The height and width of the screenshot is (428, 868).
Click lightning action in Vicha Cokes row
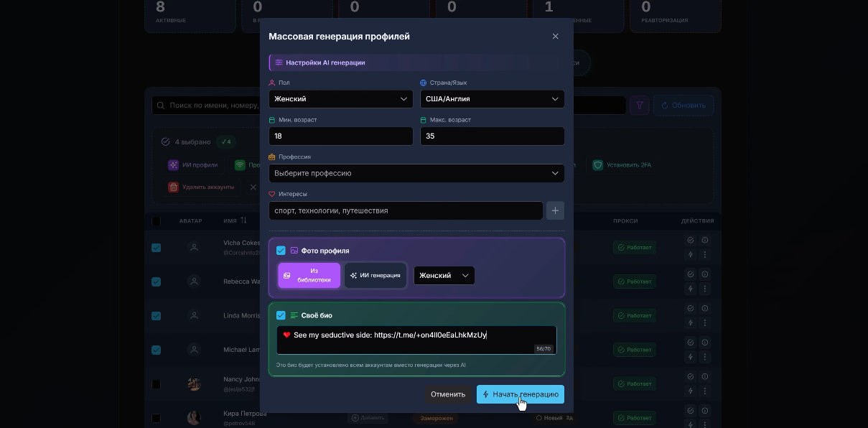click(x=691, y=254)
